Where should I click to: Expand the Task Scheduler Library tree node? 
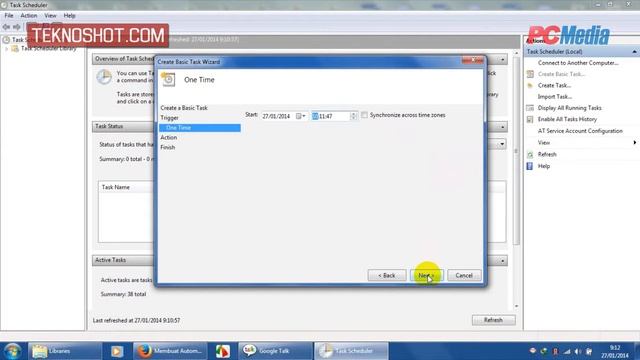pos(7,49)
